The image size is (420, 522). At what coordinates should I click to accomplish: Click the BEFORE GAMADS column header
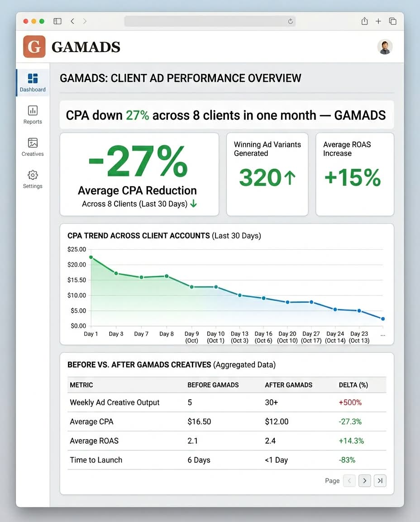tap(213, 385)
